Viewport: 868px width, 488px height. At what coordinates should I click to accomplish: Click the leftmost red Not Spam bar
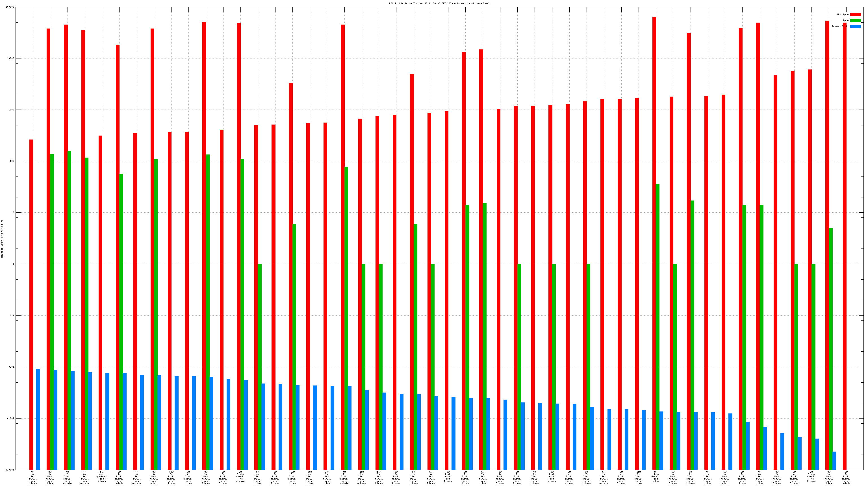(31, 304)
